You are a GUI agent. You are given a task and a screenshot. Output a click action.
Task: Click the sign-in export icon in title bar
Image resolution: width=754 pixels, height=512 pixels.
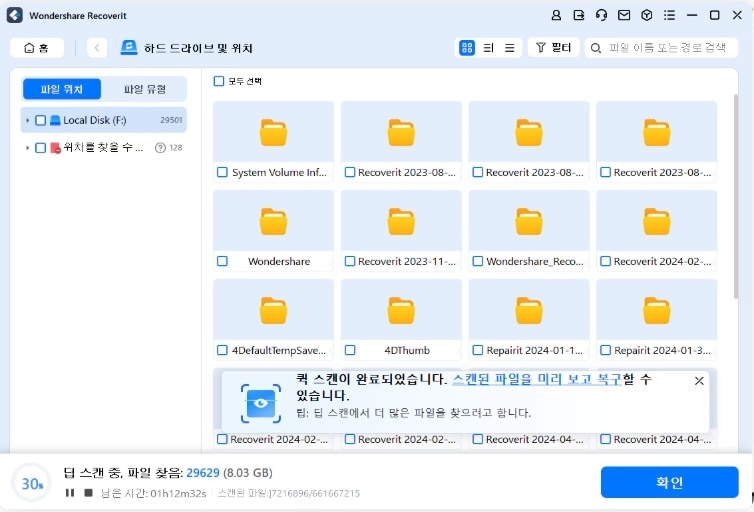578,15
